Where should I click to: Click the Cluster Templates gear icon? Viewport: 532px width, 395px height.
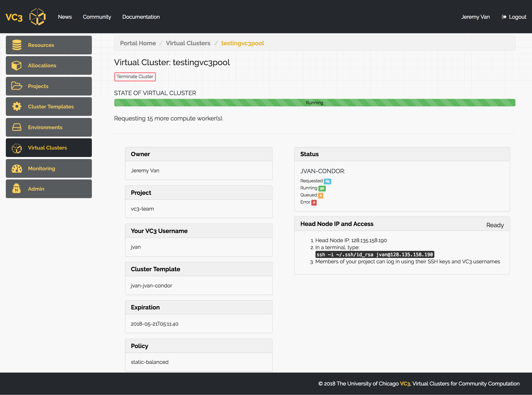tap(17, 106)
